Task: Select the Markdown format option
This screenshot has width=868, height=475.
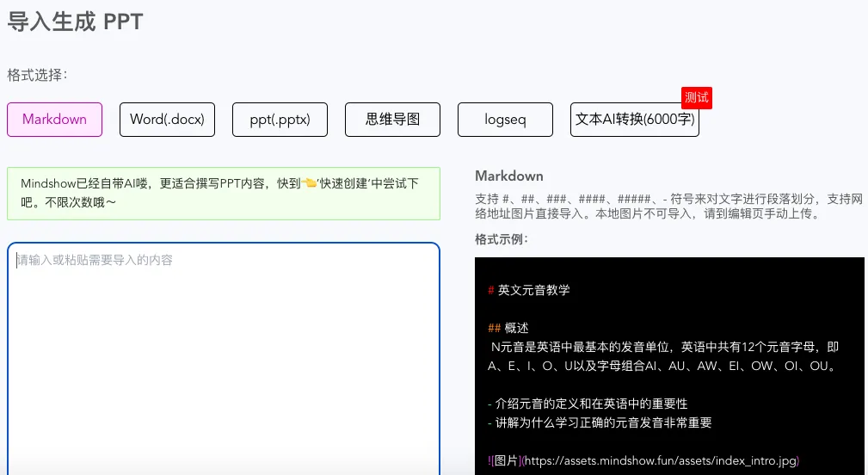Action: (x=55, y=120)
